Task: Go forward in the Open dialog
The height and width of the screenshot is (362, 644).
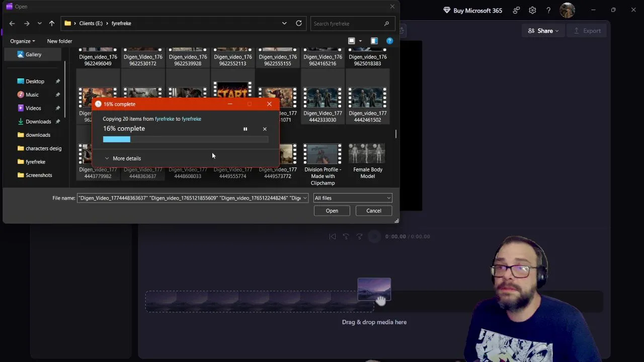Action: 27,24
